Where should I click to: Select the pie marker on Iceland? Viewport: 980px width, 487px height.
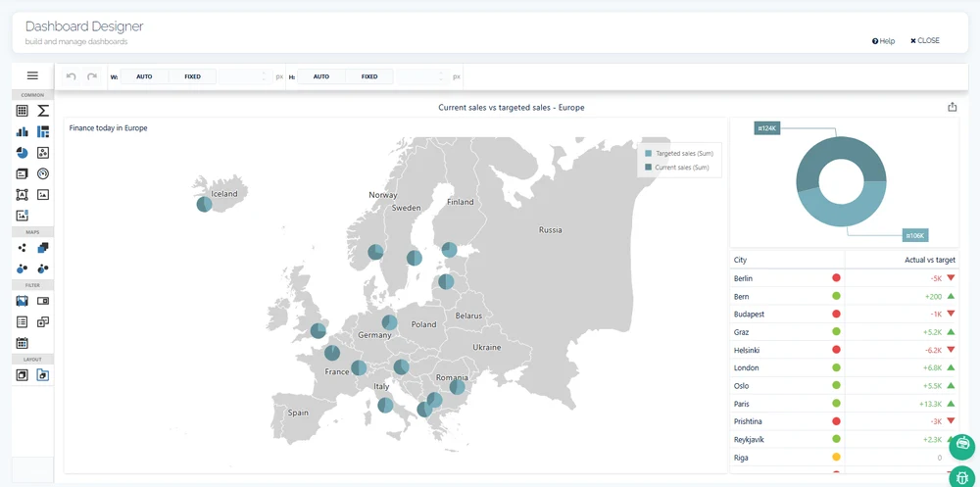click(x=205, y=204)
